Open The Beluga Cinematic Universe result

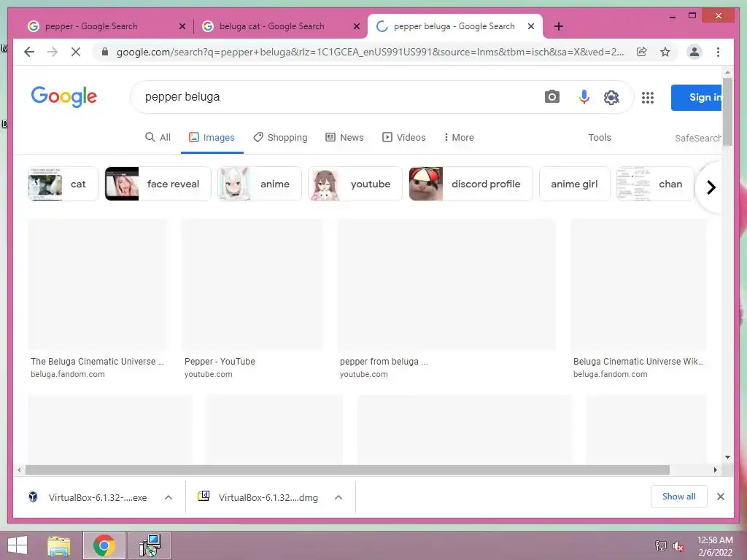coord(97,362)
